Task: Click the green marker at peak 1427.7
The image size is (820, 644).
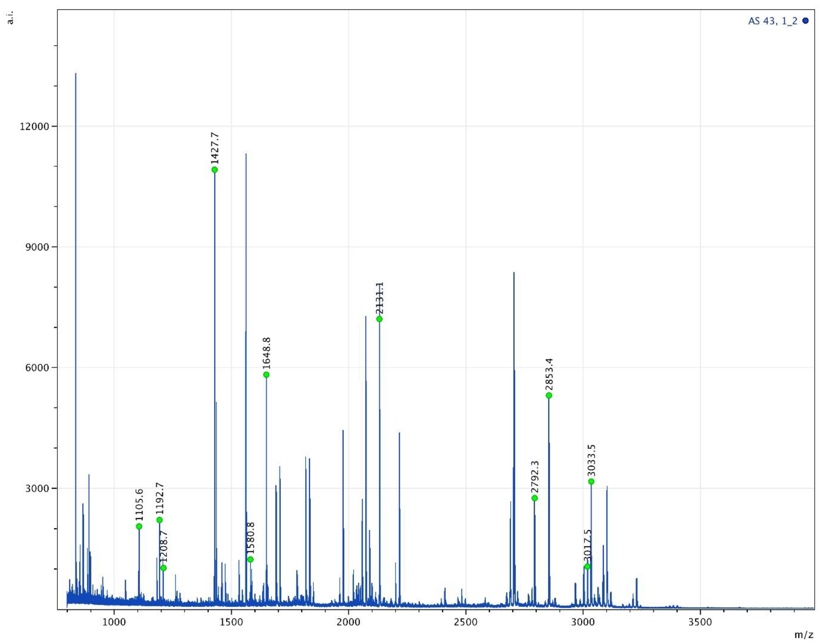Action: point(214,170)
